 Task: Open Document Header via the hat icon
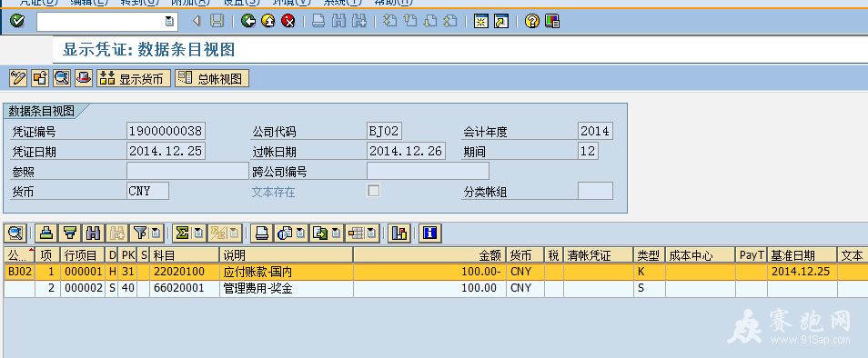(x=84, y=78)
